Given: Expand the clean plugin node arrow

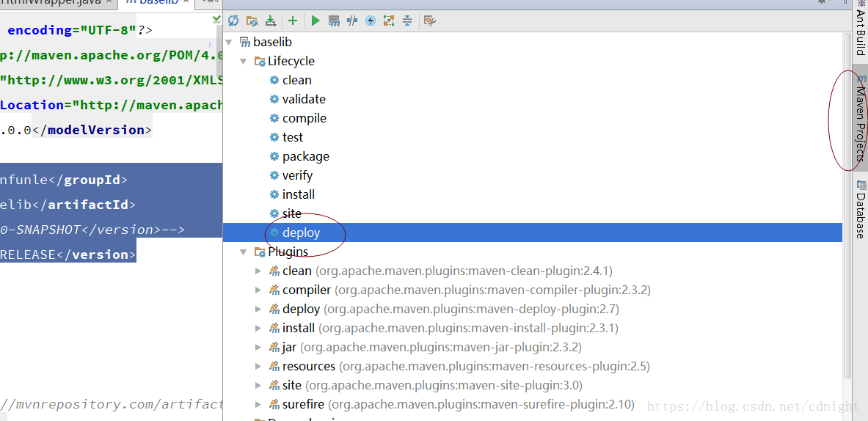Looking at the screenshot, I should point(258,271).
